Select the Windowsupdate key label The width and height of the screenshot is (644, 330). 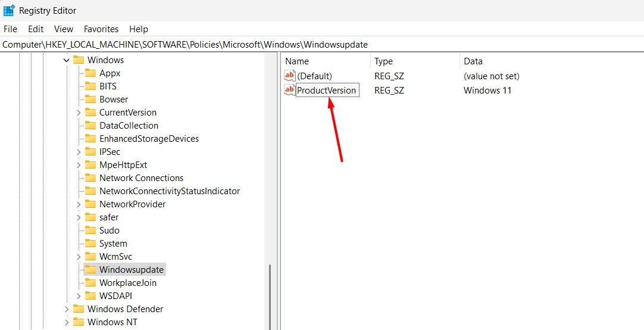132,270
